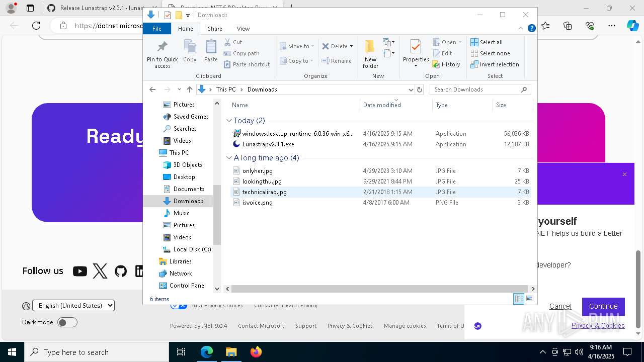Click Select all in ribbon
The height and width of the screenshot is (362, 644).
click(487, 42)
